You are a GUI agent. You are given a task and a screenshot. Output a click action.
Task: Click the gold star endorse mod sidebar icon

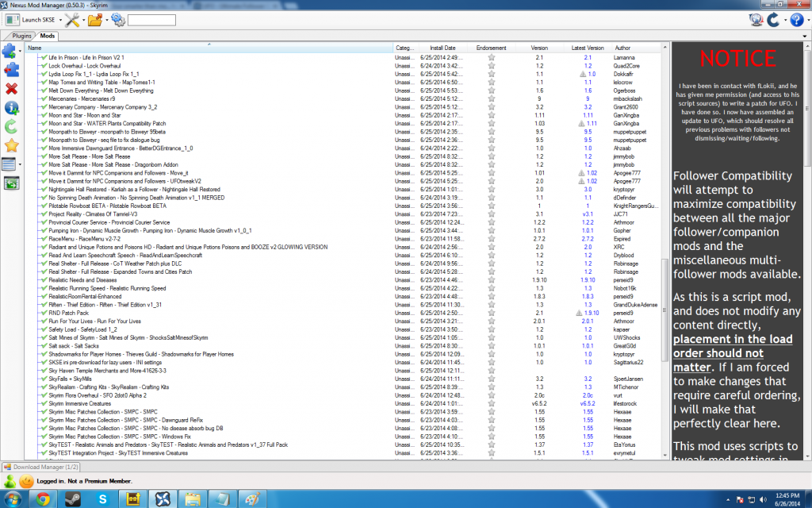[11, 145]
